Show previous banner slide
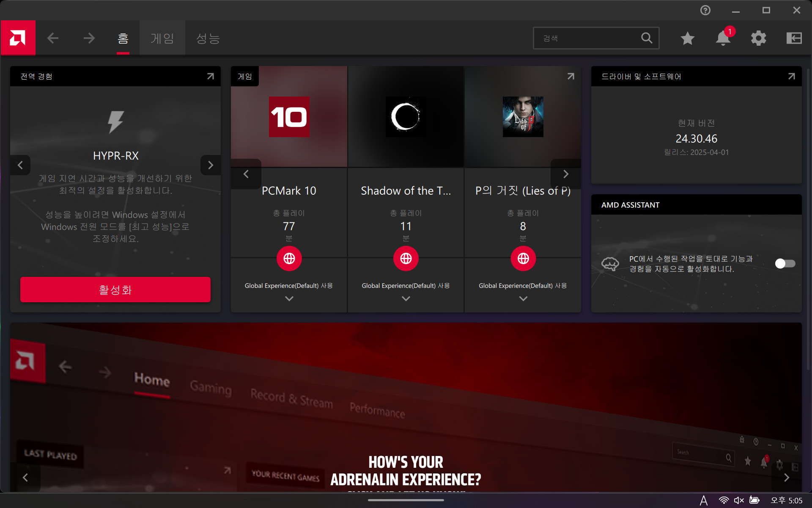Image resolution: width=812 pixels, height=508 pixels. (x=25, y=478)
